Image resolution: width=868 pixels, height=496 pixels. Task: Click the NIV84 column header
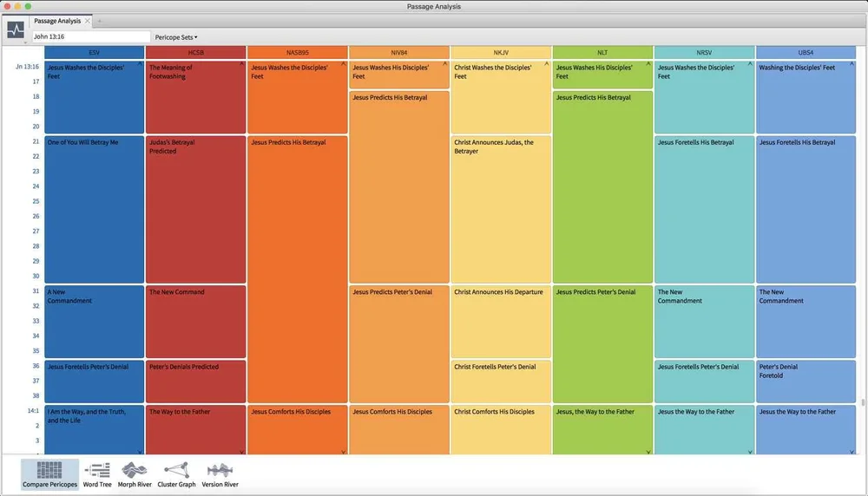pyautogui.click(x=399, y=53)
